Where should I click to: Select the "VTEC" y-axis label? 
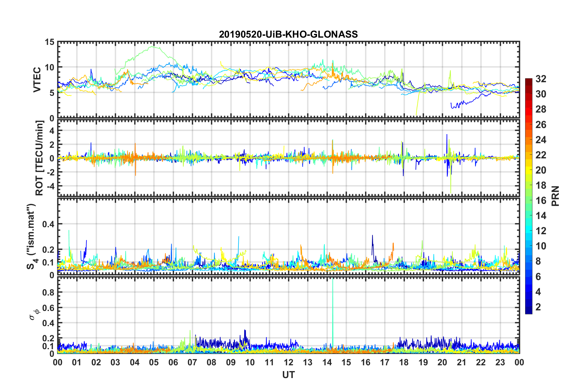(x=37, y=80)
